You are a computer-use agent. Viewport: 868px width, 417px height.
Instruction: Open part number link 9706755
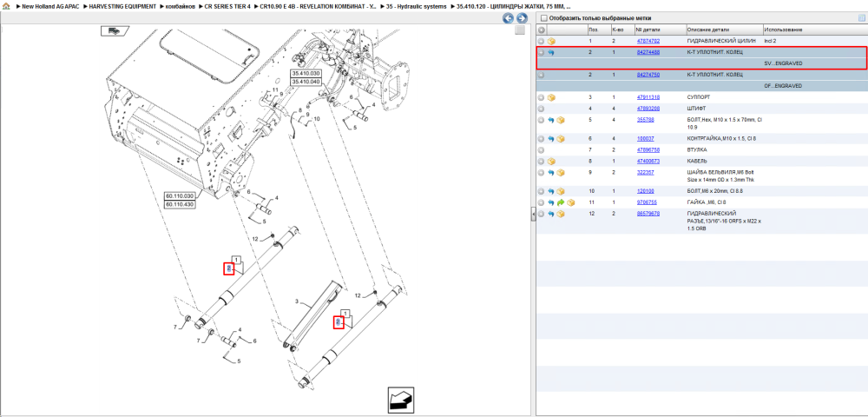[x=646, y=202]
